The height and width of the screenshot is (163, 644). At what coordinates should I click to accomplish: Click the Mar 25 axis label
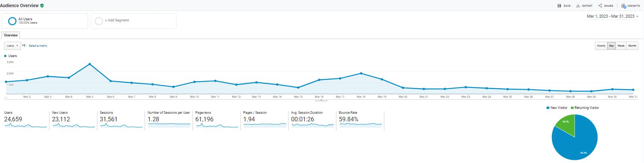click(508, 97)
